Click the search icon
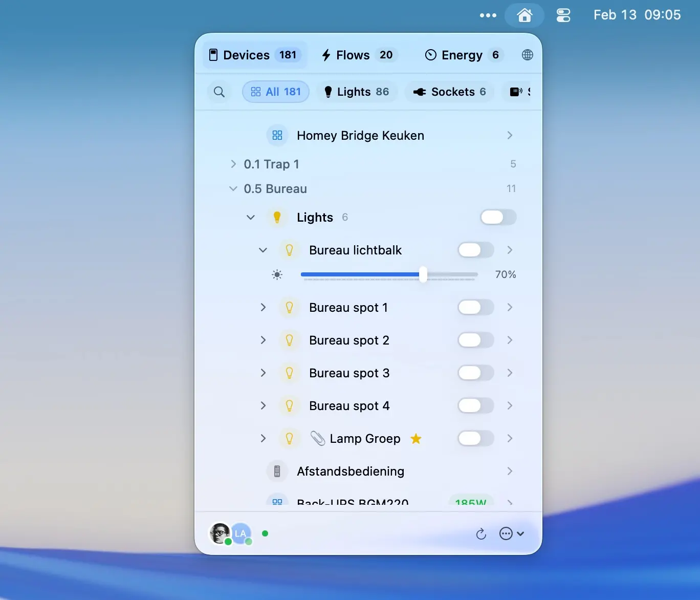 pyautogui.click(x=219, y=92)
